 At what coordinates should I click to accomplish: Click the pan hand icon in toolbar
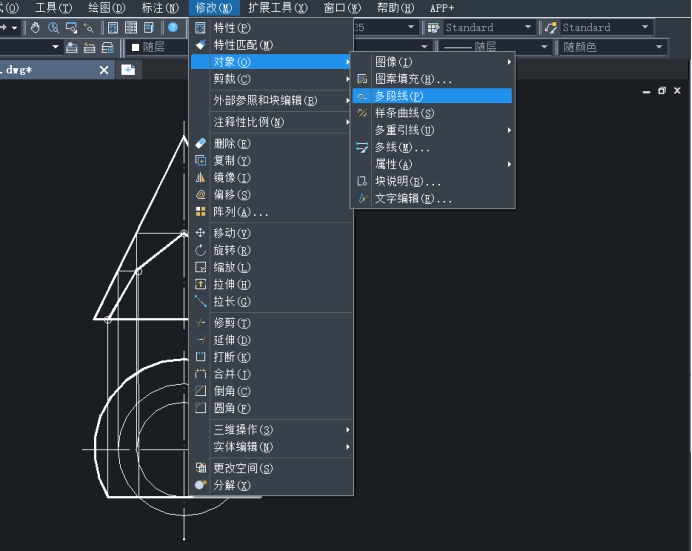pos(35,27)
